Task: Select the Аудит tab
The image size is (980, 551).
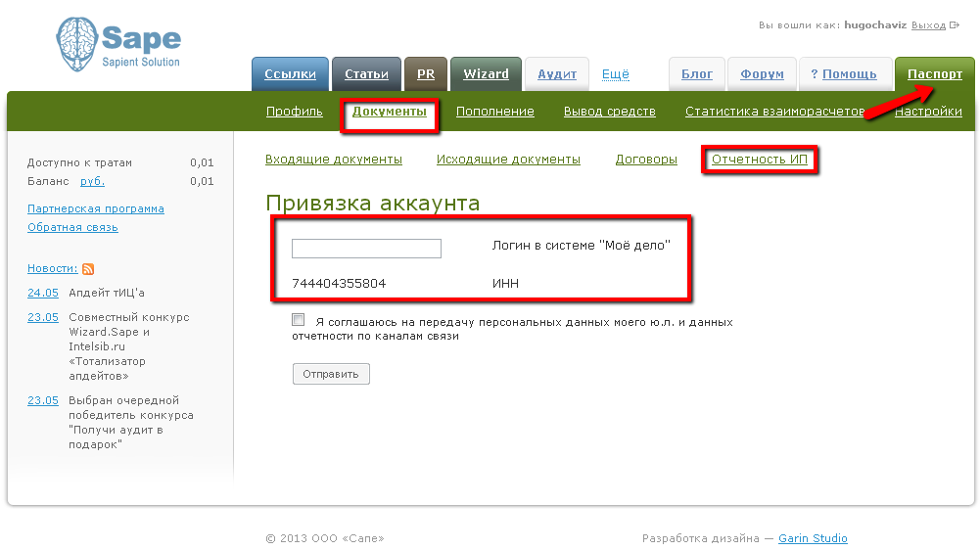Action: coord(557,74)
